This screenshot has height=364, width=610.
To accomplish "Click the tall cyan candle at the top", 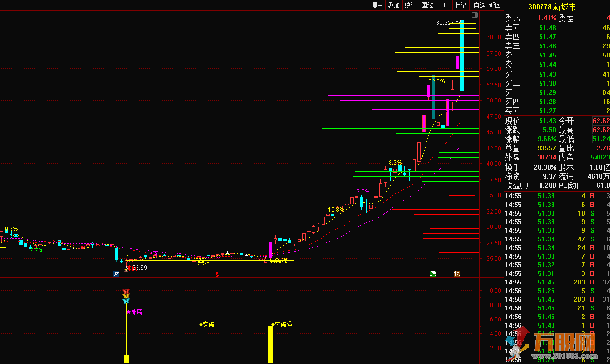I will click(462, 55).
